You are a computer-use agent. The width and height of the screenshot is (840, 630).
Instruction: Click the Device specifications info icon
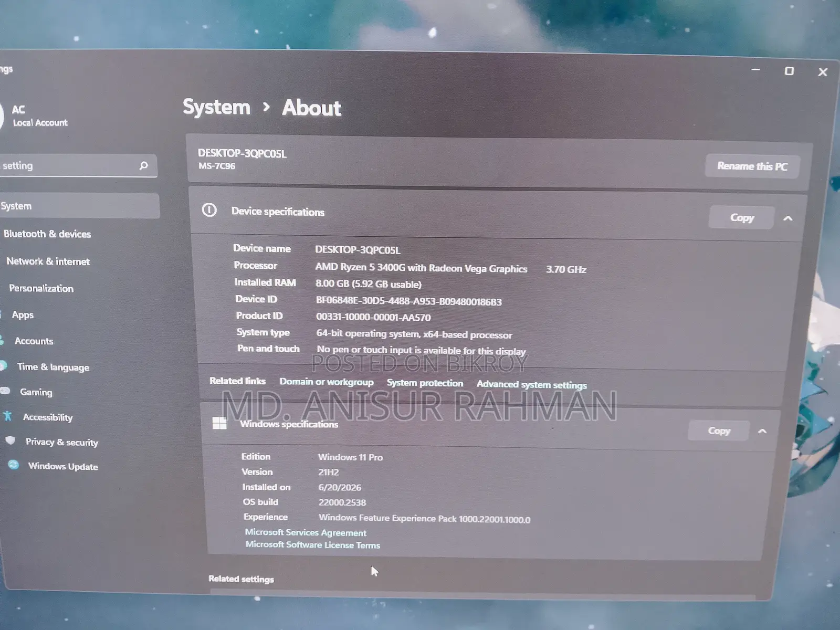click(x=209, y=211)
